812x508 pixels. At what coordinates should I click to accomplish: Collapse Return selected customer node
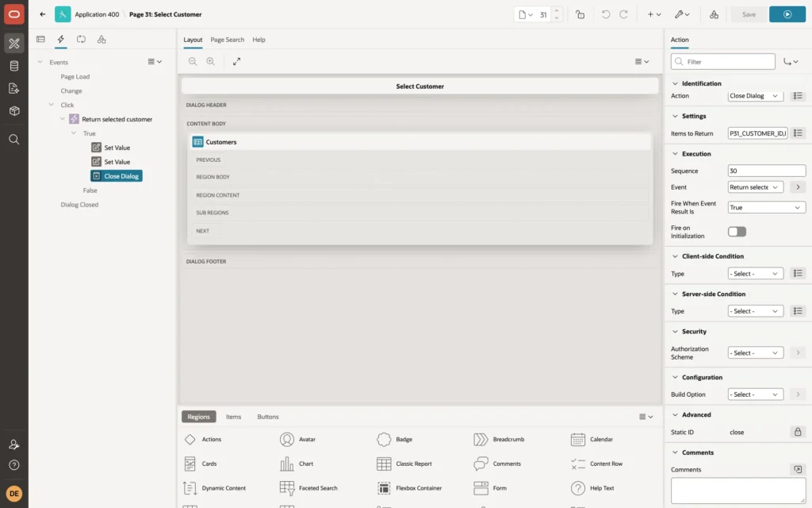click(63, 119)
